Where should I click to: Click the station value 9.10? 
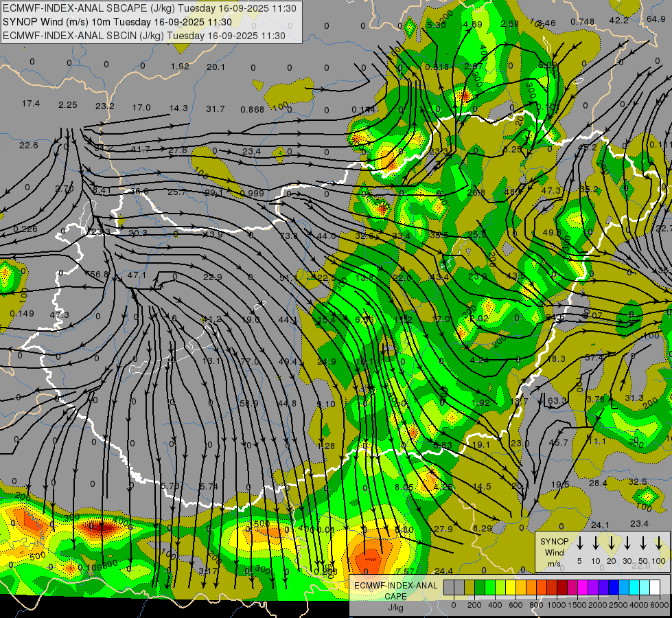click(x=326, y=404)
